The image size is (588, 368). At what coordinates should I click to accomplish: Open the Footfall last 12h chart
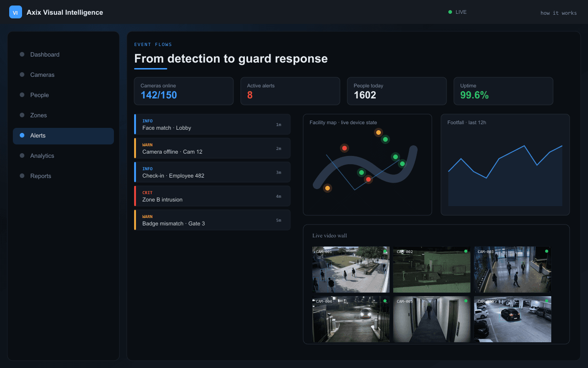505,165
